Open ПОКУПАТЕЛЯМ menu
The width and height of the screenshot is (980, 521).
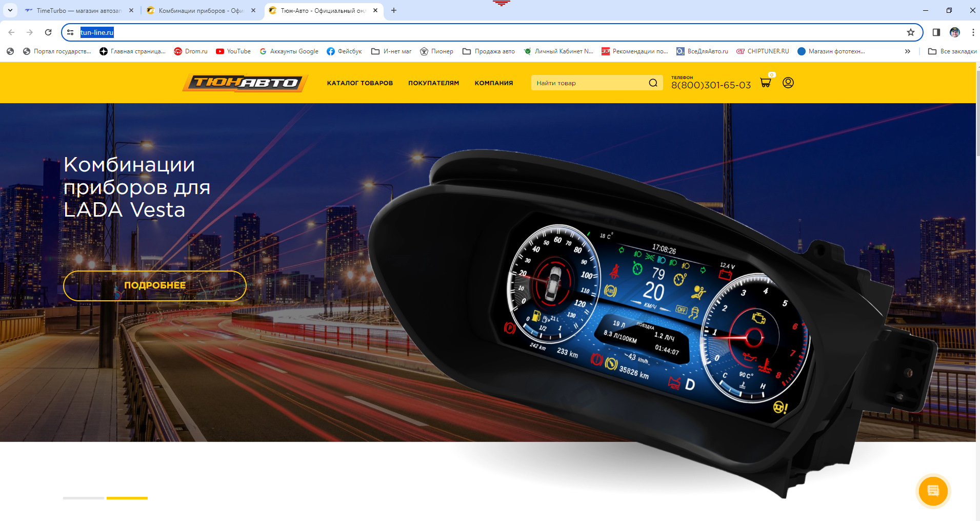pyautogui.click(x=434, y=83)
